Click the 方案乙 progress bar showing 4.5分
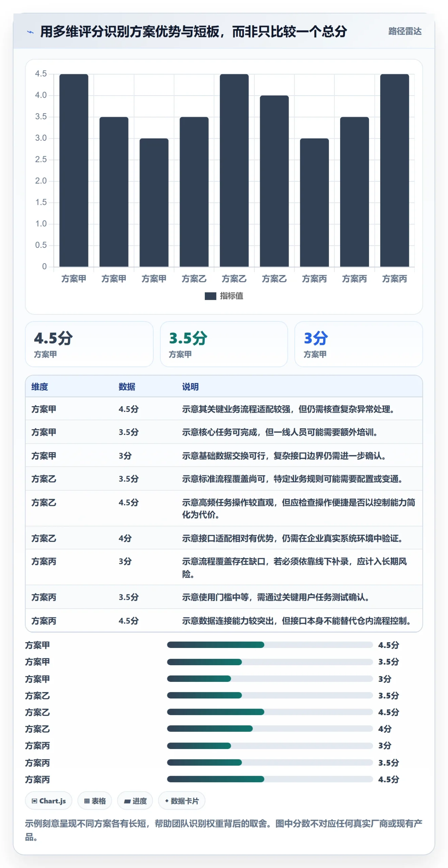This screenshot has height=868, width=448. [270, 712]
